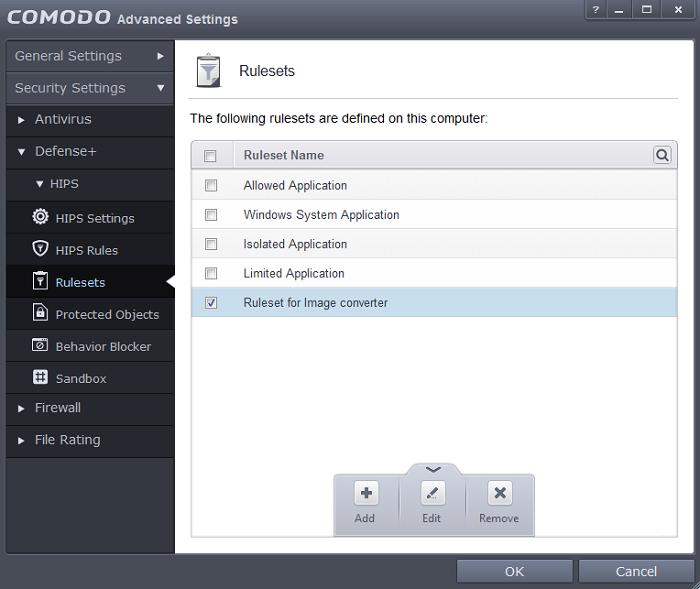Collapse the Defense+ tree arrow
This screenshot has height=589, width=700.
pyautogui.click(x=21, y=152)
